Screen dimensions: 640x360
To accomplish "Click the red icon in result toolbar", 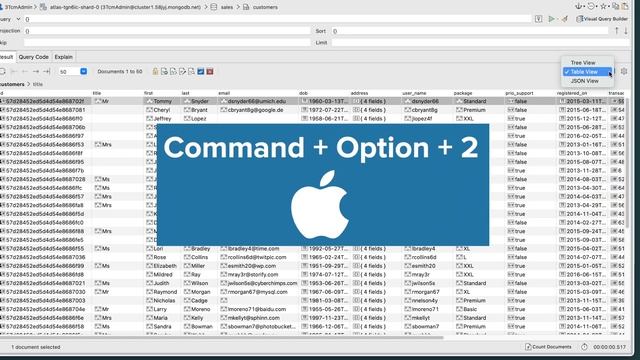I will tap(210, 71).
